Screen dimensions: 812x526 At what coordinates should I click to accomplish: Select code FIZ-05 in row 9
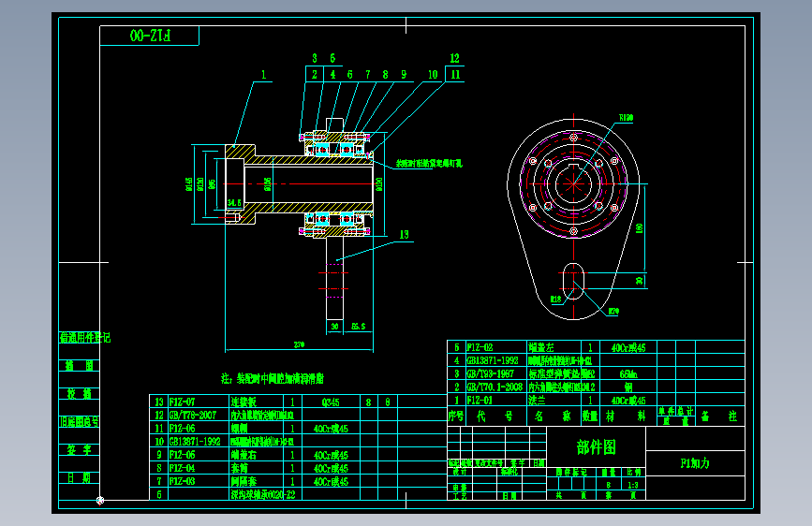pyautogui.click(x=183, y=455)
